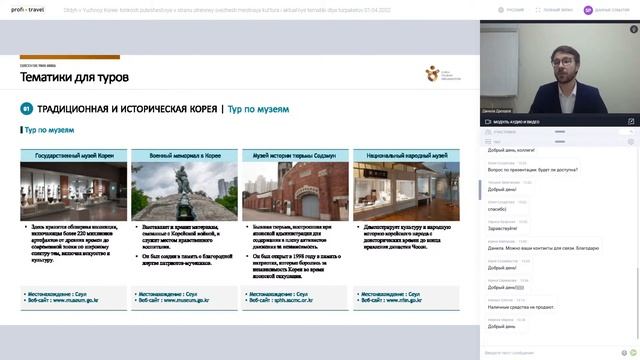Click the 'Здравствуйте!' chat message
The image size is (640, 360).
point(502,229)
